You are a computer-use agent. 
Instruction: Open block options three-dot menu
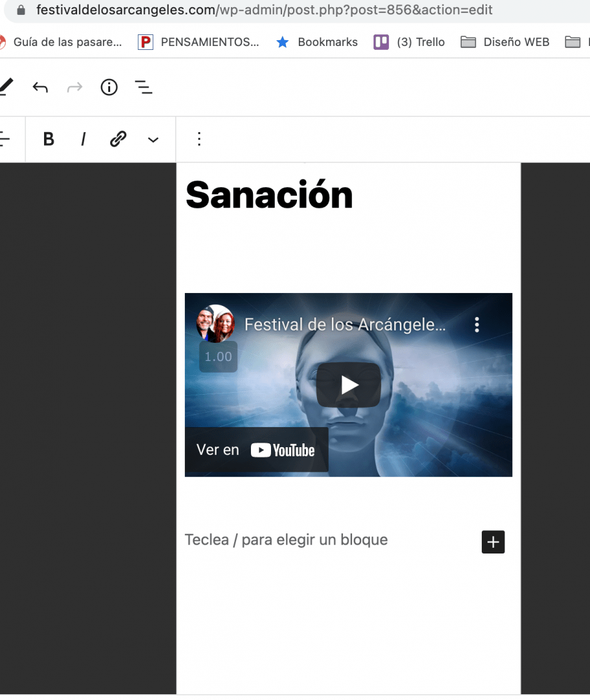pyautogui.click(x=199, y=139)
